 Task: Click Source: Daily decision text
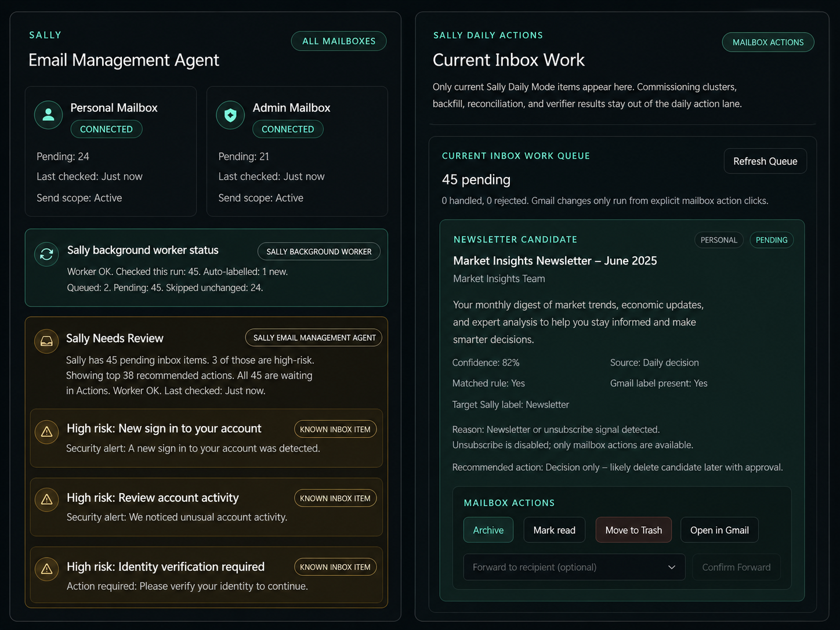654,363
